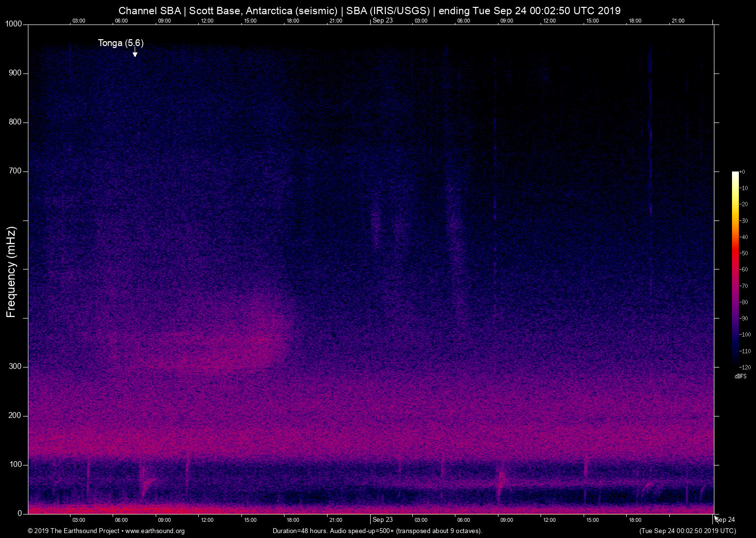Click the white arrow marker below Tonga label
This screenshot has width=756, height=538.
coord(135,53)
